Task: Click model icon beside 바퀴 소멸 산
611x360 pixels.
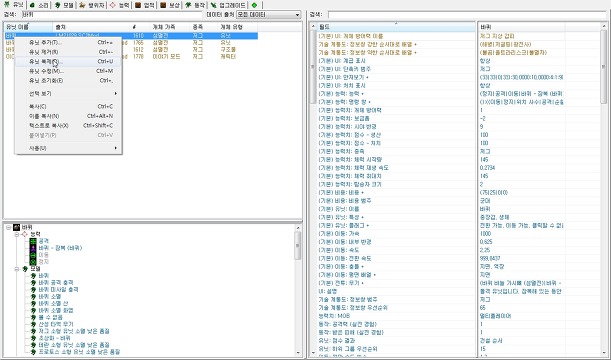Action: point(33,303)
